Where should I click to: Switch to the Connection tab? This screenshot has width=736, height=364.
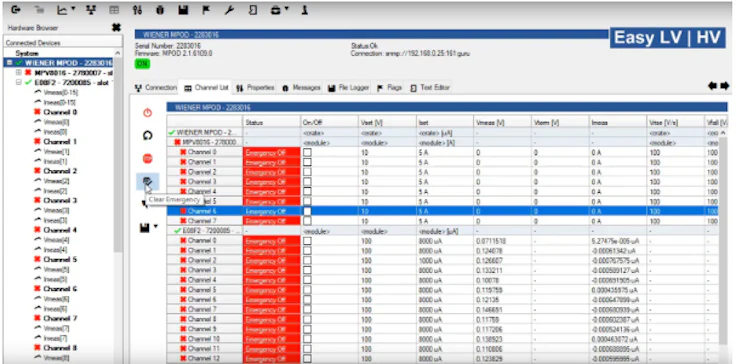click(156, 88)
